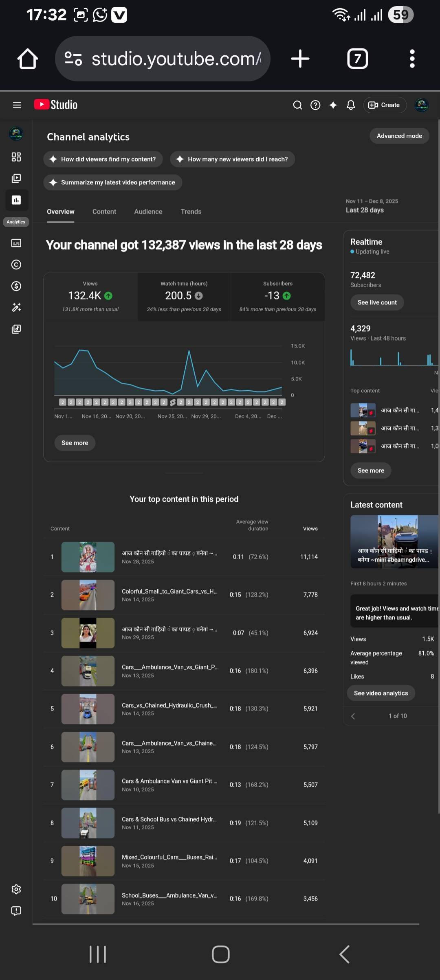Open the Earn dollar icon in sidebar
The image size is (440, 980).
[16, 286]
